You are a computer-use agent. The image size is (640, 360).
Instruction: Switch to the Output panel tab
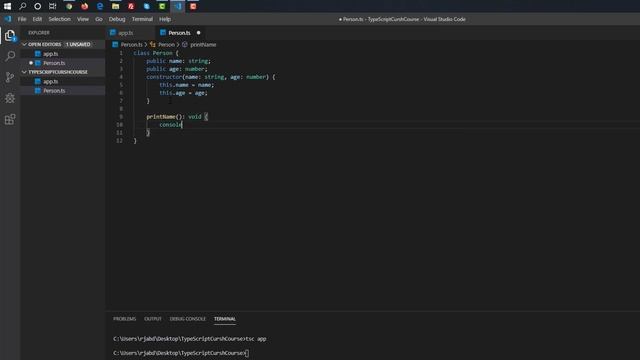click(153, 319)
